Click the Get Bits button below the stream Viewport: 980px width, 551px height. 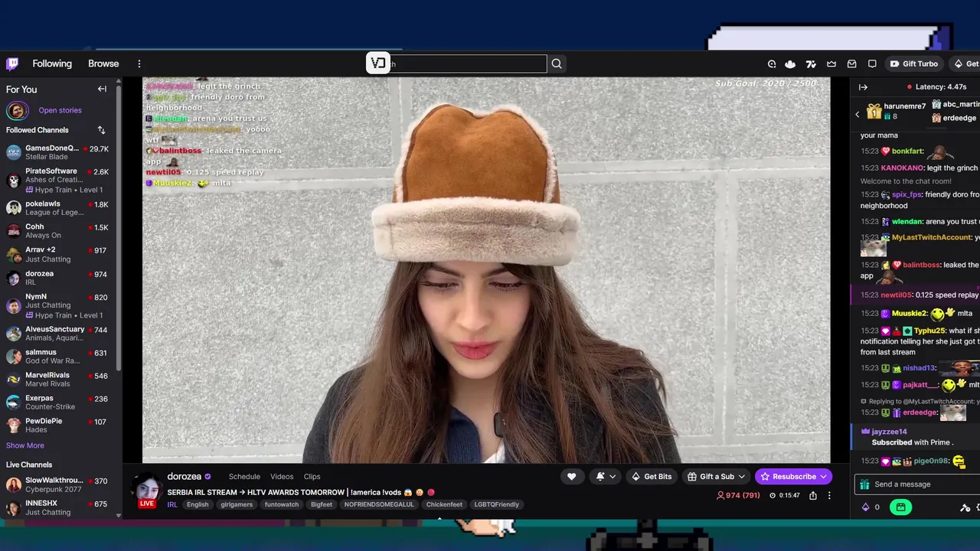click(652, 477)
